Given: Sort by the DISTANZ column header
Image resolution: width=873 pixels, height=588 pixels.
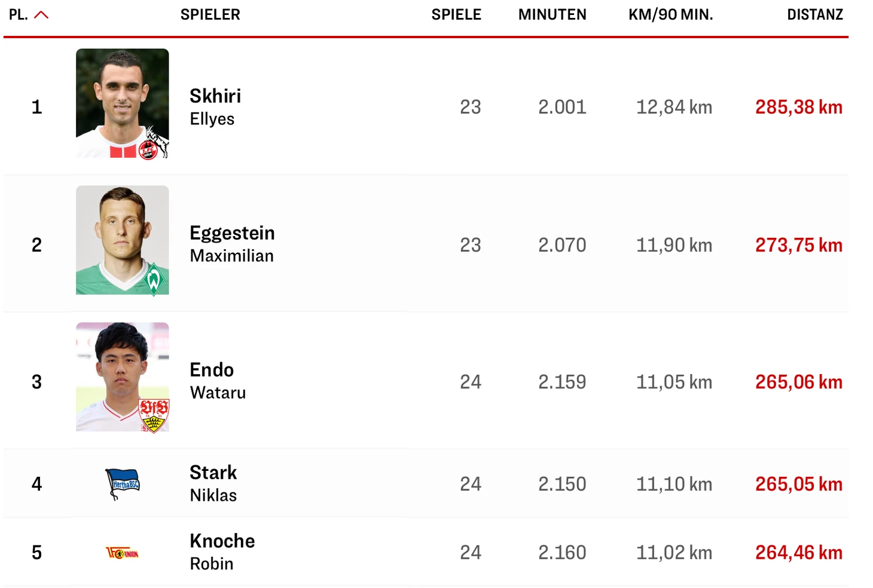Looking at the screenshot, I should pyautogui.click(x=814, y=15).
